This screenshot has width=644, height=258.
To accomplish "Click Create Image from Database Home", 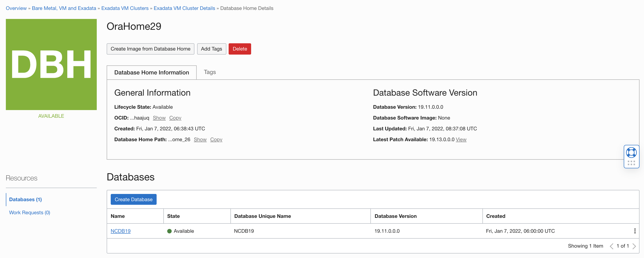I will (x=150, y=49).
